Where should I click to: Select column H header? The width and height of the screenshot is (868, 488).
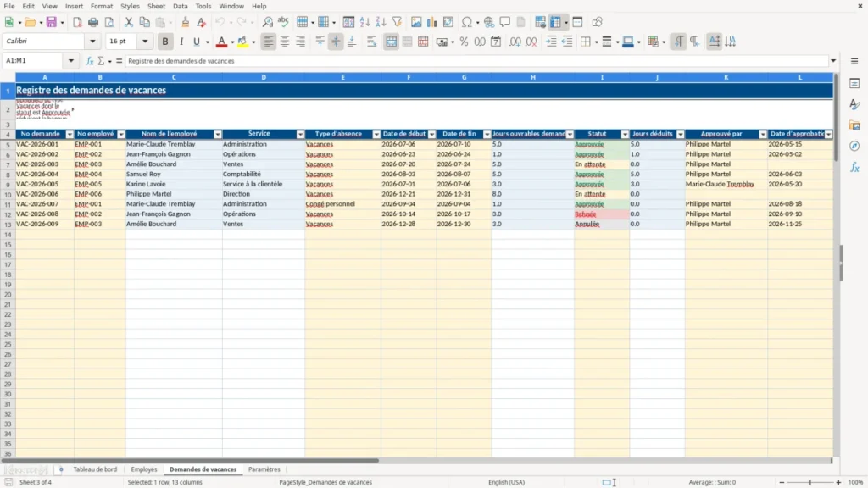click(533, 77)
